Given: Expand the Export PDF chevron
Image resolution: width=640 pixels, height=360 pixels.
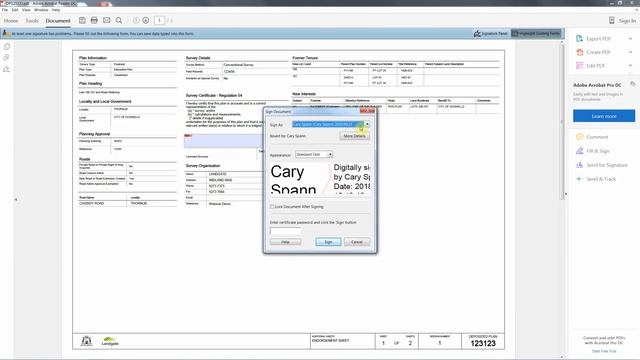Looking at the screenshot, I should (x=631, y=39).
